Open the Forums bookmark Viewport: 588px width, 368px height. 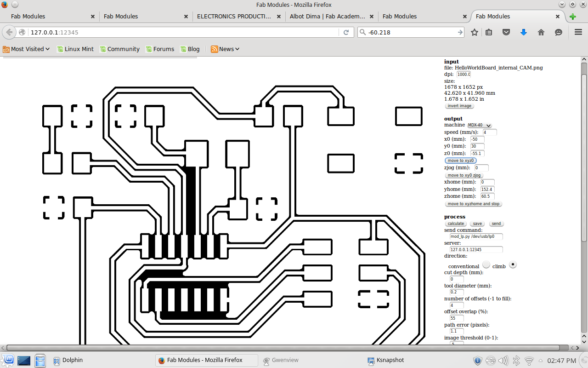(160, 49)
